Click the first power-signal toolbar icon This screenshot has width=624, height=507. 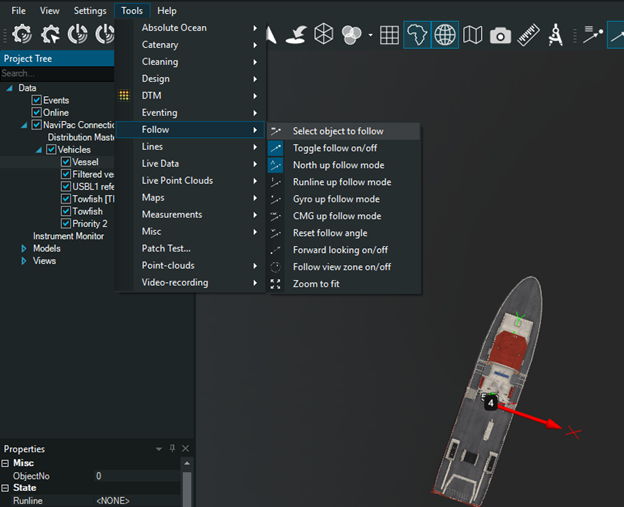point(78,34)
